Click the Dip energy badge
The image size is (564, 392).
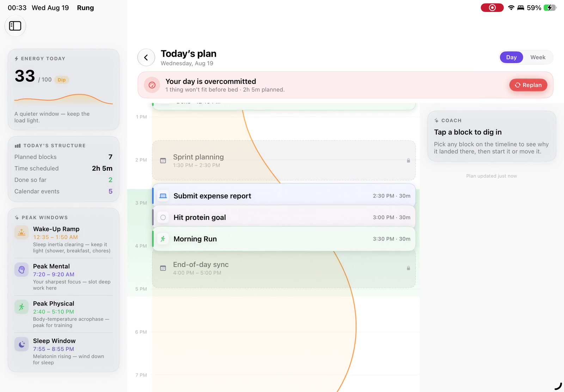tap(62, 80)
